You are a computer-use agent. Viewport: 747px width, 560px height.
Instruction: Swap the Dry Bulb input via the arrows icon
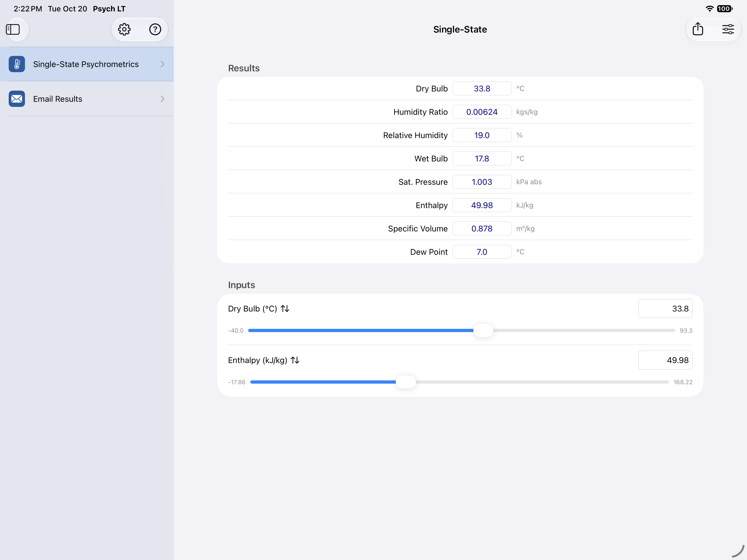pyautogui.click(x=285, y=308)
